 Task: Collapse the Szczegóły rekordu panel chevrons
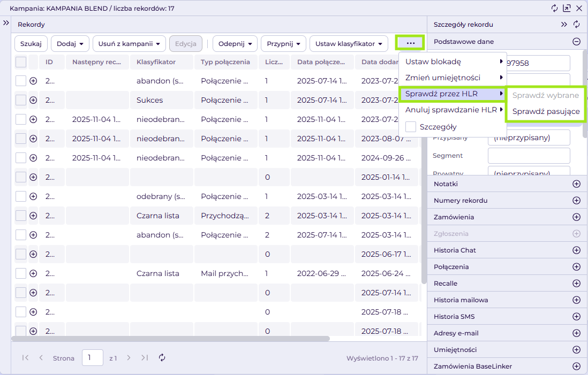(x=564, y=25)
